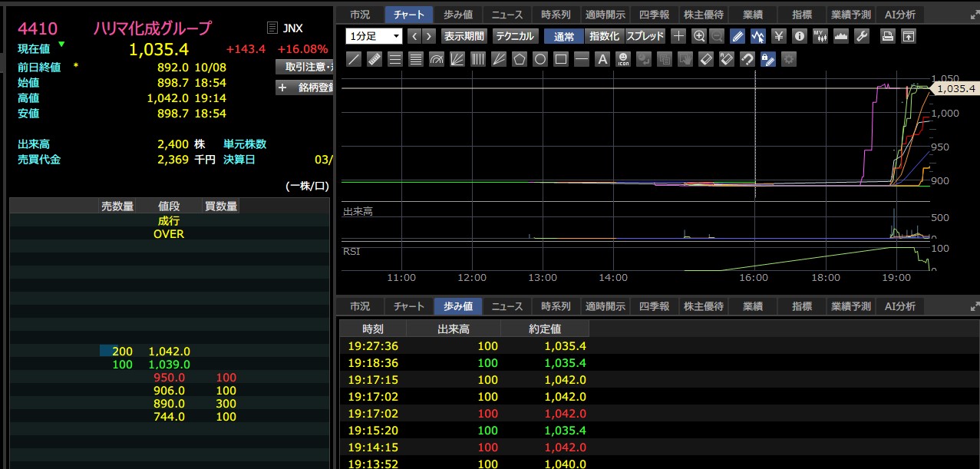Select the pentagon shape tool

(519, 59)
